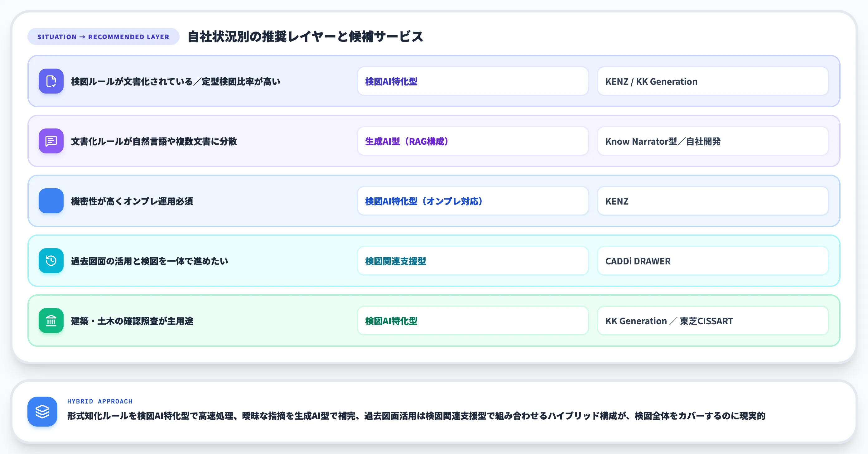Click the green 検図AI特化型 cell
This screenshot has width=868, height=454.
[x=473, y=321]
